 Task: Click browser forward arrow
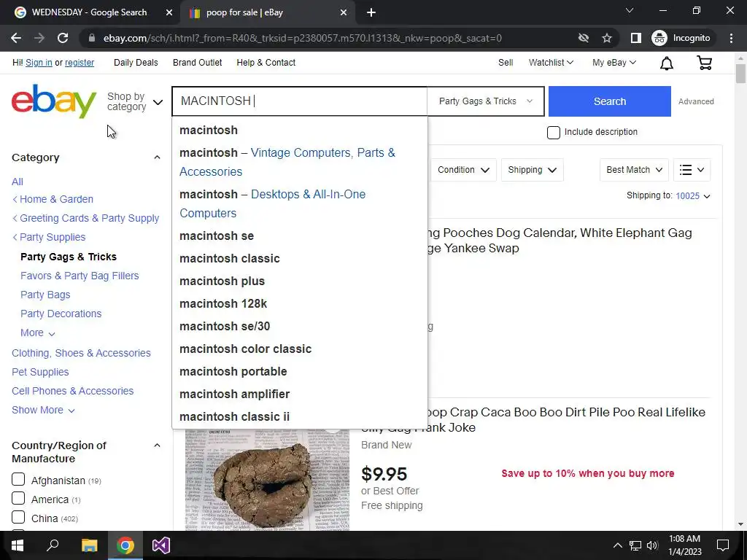(x=39, y=38)
